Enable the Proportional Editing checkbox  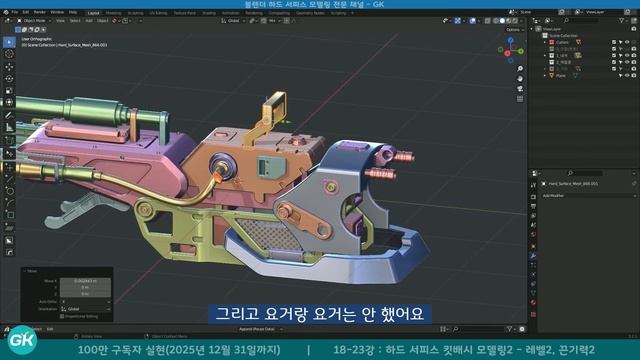click(x=62, y=316)
